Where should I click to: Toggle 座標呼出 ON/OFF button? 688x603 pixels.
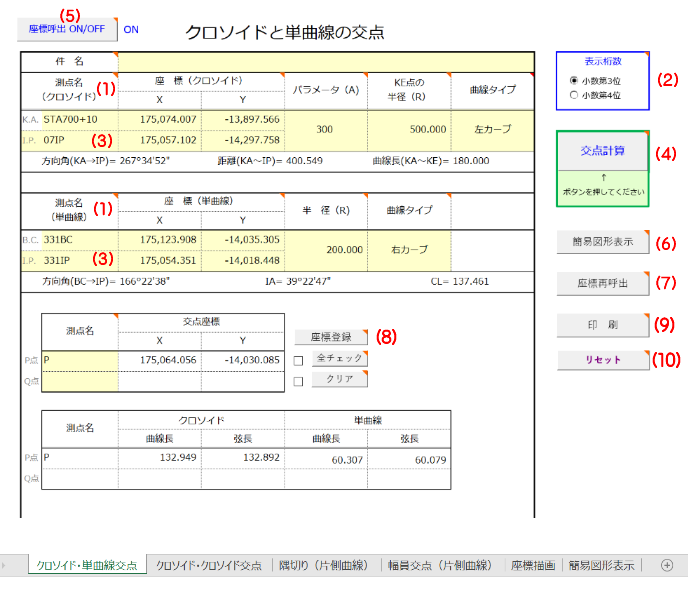pos(66,29)
